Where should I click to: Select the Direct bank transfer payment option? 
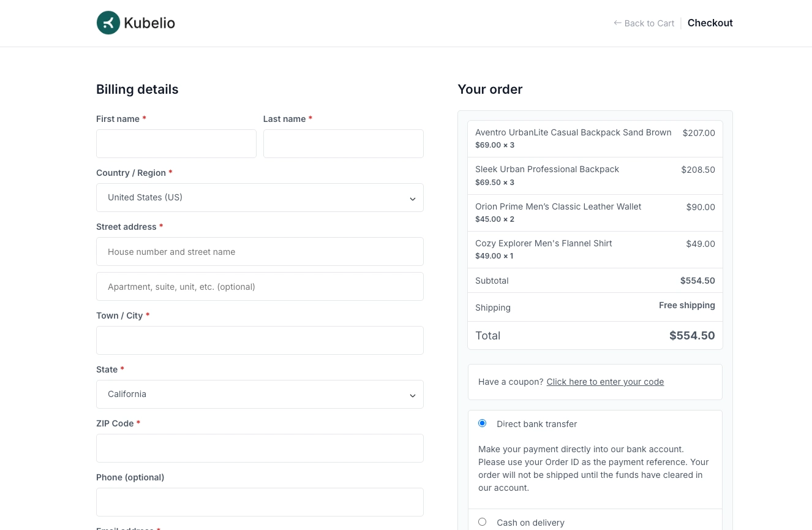(x=482, y=423)
